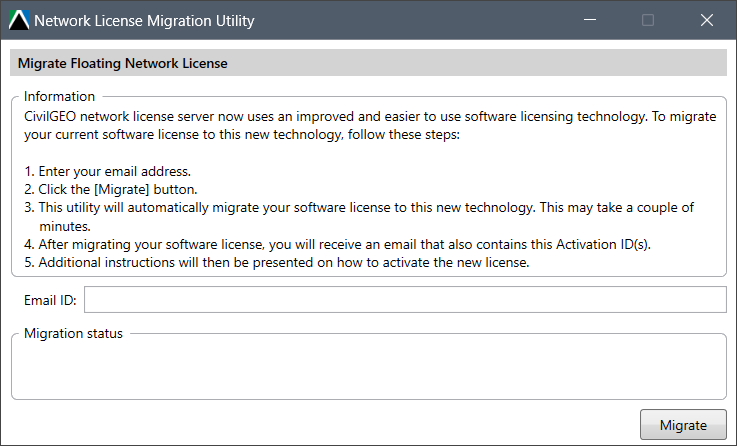Click step 3 text about automatic migration
The width and height of the screenshot is (737, 446).
point(359,217)
